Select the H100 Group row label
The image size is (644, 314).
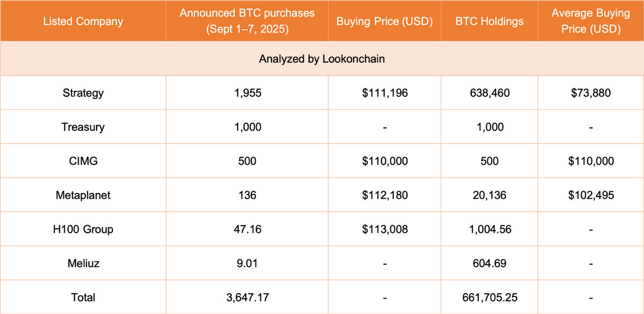click(83, 229)
